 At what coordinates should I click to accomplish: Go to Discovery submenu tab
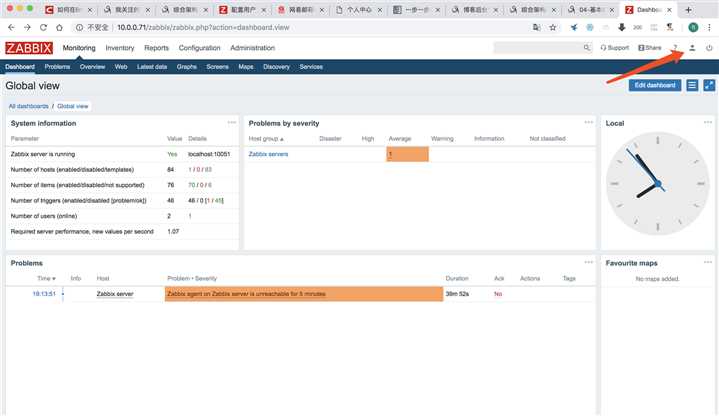[277, 67]
